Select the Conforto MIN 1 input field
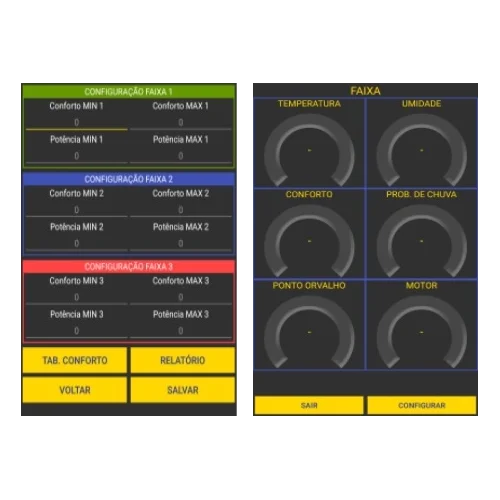This screenshot has width=500, height=500. click(77, 123)
